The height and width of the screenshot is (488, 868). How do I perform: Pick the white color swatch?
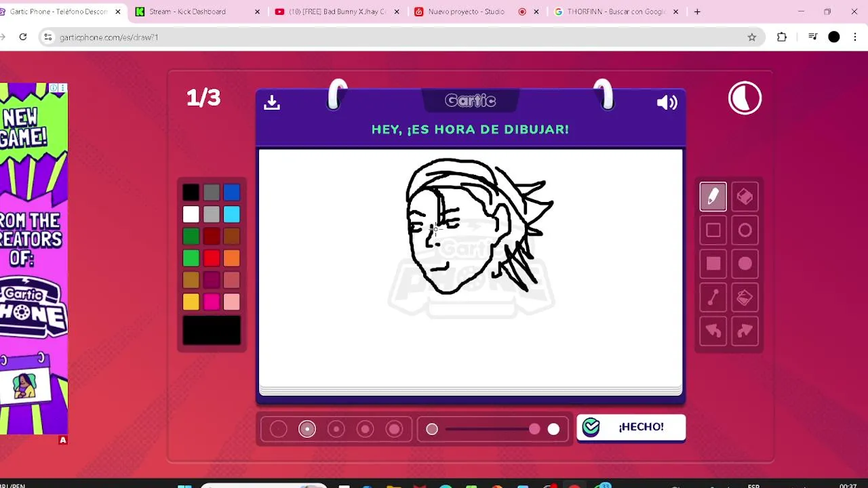point(191,215)
